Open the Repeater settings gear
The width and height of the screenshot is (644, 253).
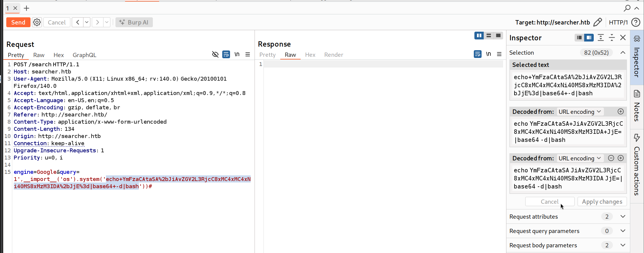coord(37,22)
